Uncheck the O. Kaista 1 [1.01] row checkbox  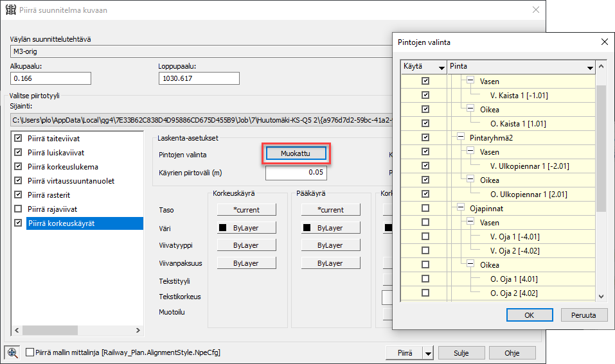425,123
